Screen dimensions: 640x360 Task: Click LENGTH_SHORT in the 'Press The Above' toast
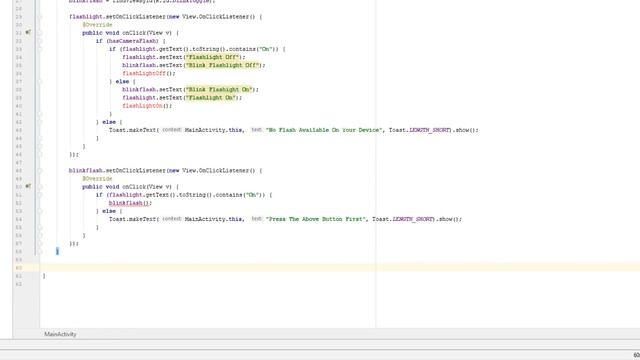[x=413, y=219]
